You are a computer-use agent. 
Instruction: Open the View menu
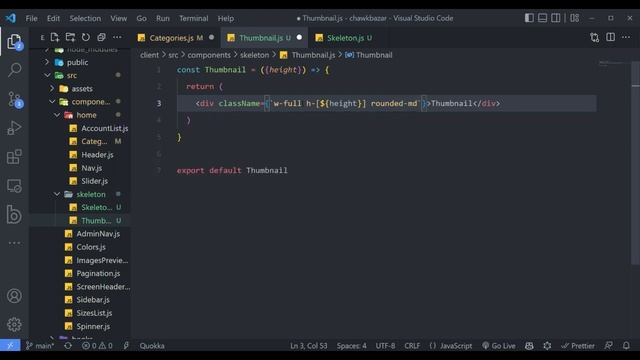pyautogui.click(x=118, y=18)
